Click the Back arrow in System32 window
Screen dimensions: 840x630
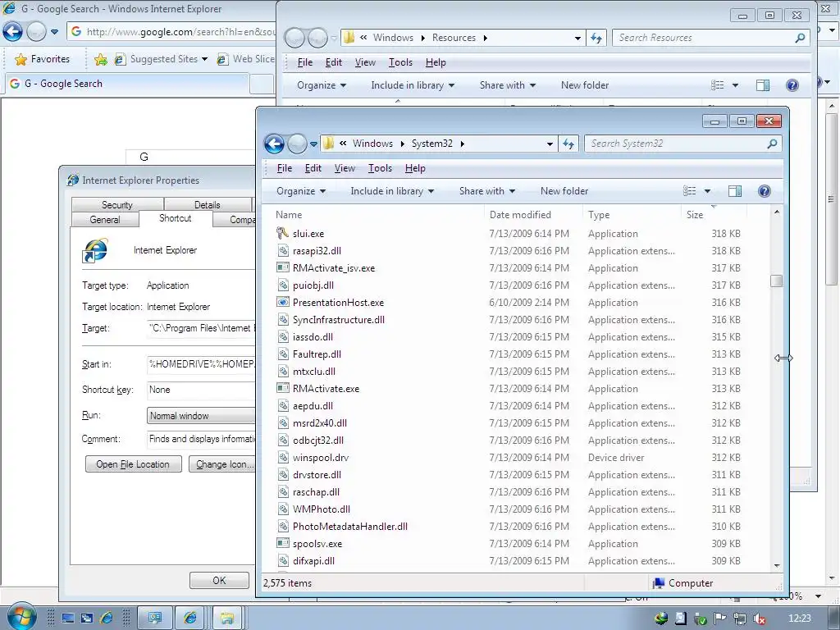pos(274,144)
